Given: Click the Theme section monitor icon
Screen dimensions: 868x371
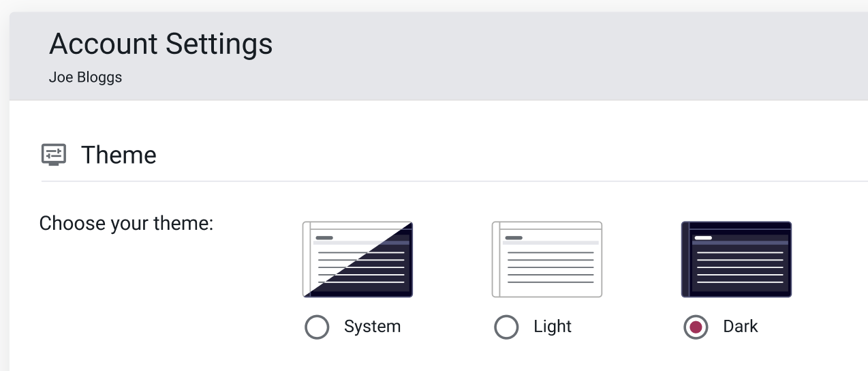Looking at the screenshot, I should pyautogui.click(x=54, y=155).
